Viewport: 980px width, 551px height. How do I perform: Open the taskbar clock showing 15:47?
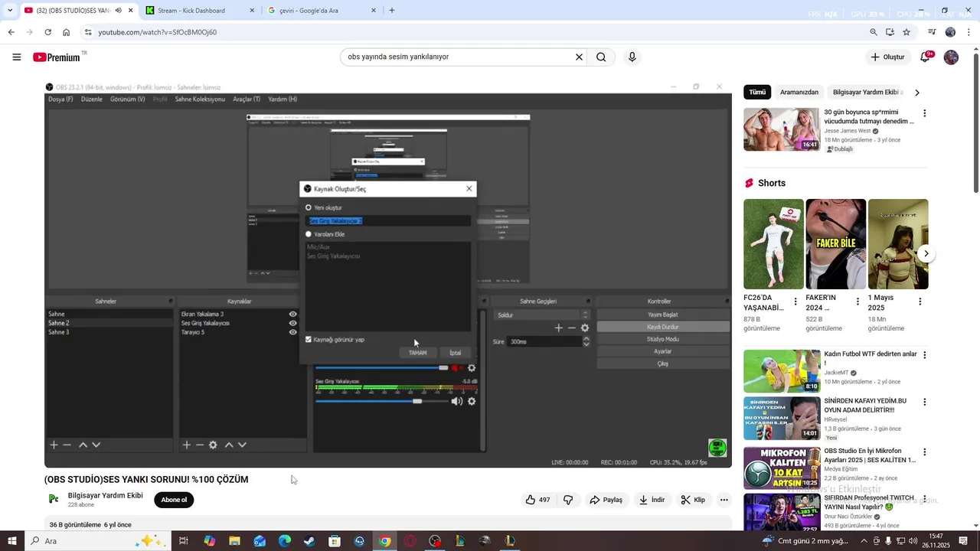[936, 541]
